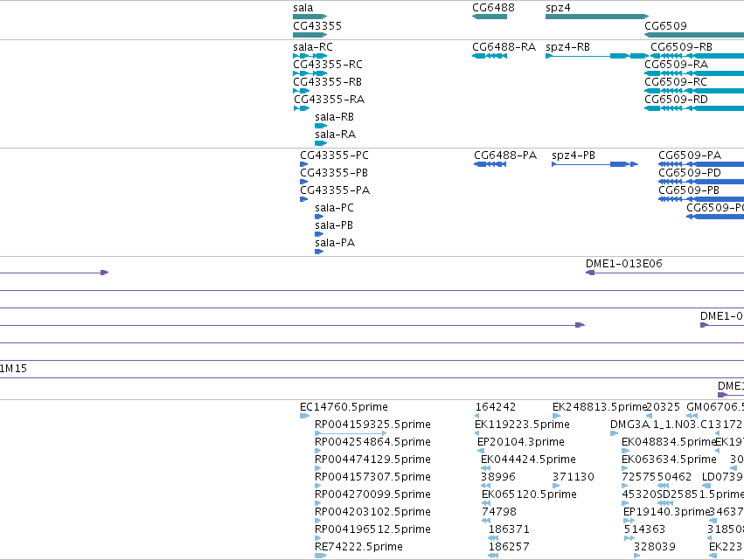Select EP20104.3prime EST glyph
Image resolution: width=744 pixels, height=560 pixels.
tap(481, 451)
